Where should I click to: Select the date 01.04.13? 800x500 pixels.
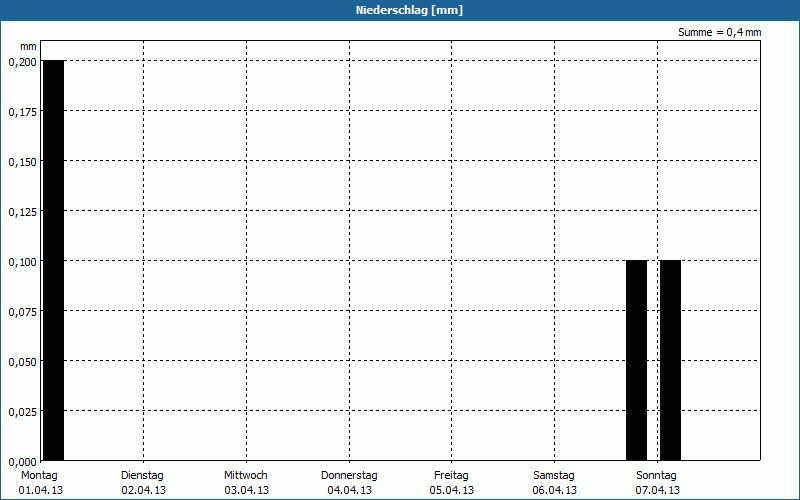(41, 490)
